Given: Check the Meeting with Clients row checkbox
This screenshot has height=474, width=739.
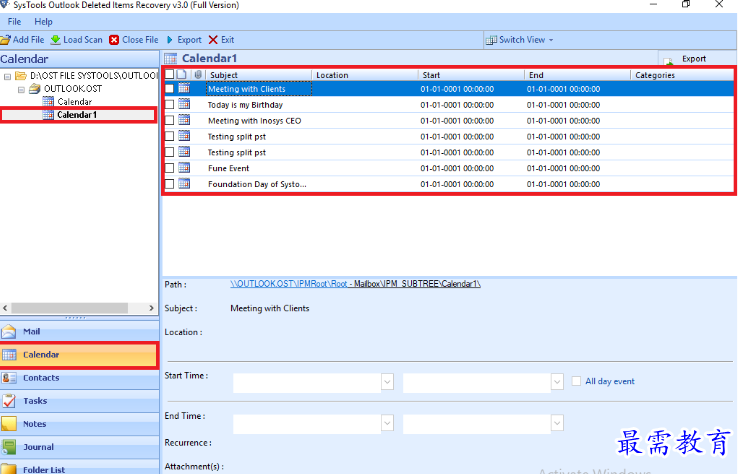Looking at the screenshot, I should (x=169, y=89).
